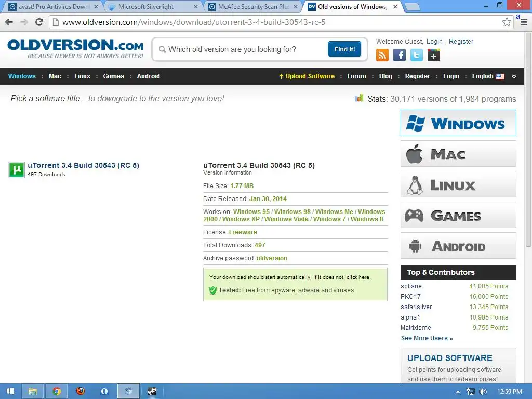
Task: Click the browser forward arrow
Action: [x=24, y=22]
